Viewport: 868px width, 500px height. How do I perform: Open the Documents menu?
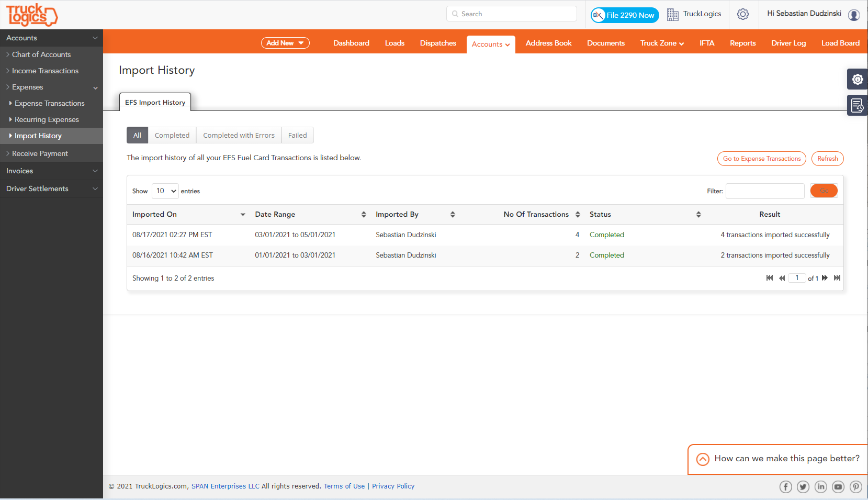click(606, 43)
